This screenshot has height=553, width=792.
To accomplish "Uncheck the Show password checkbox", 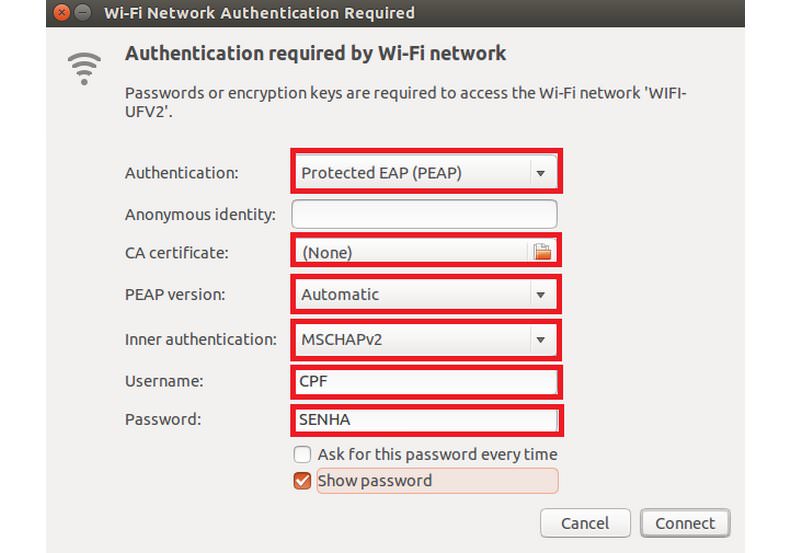I will pyautogui.click(x=302, y=480).
